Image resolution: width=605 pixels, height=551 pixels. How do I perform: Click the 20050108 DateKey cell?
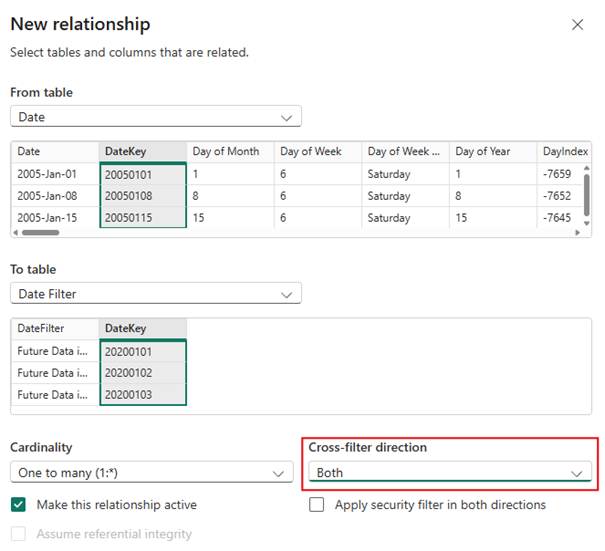pos(142,196)
